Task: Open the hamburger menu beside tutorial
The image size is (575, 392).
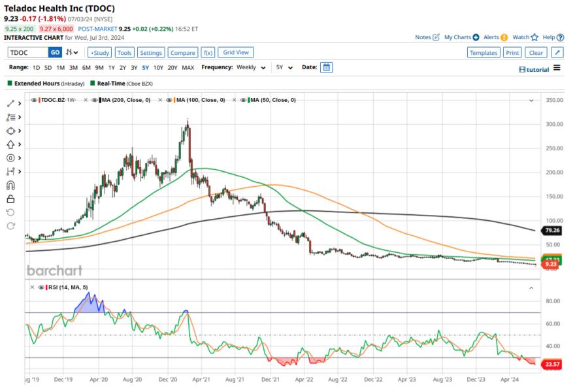Action: click(x=557, y=68)
